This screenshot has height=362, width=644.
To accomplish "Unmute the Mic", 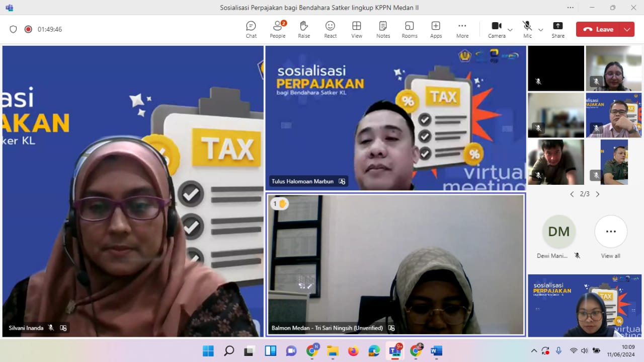I will point(527,29).
